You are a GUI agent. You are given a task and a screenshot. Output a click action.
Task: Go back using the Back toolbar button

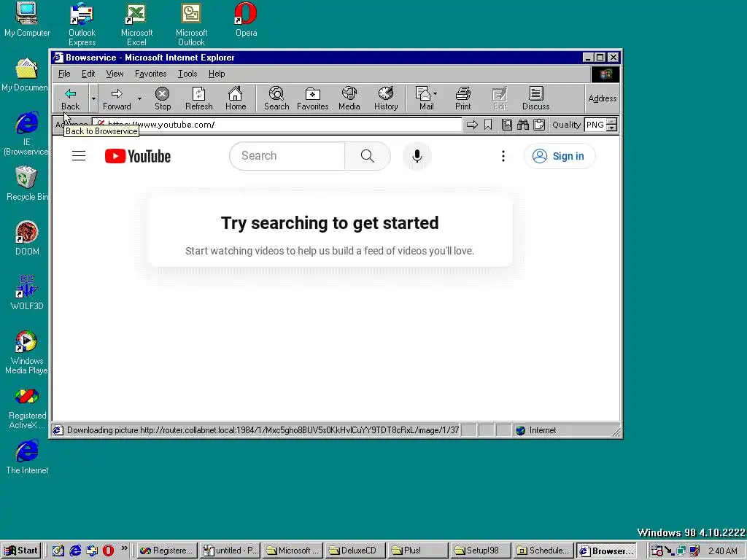click(71, 98)
